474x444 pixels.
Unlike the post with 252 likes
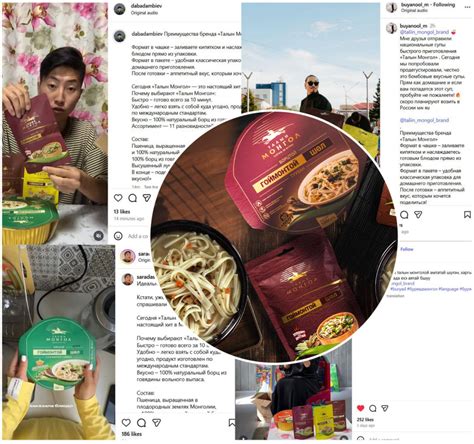(x=360, y=408)
